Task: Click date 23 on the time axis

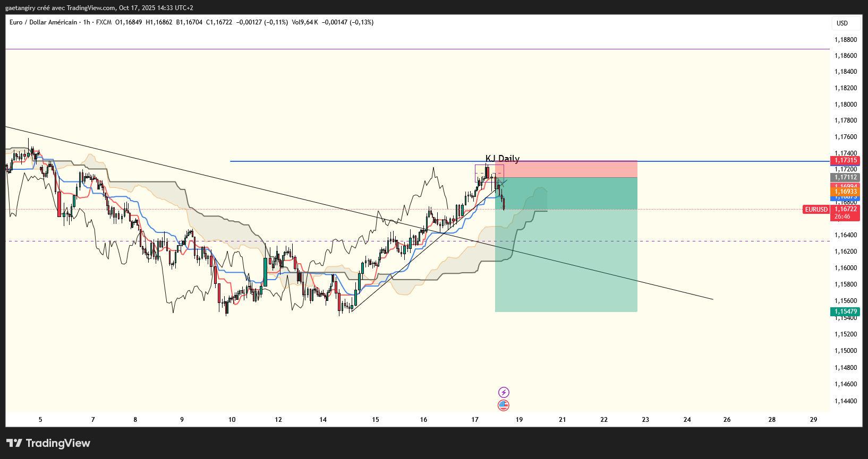Action: click(645, 420)
